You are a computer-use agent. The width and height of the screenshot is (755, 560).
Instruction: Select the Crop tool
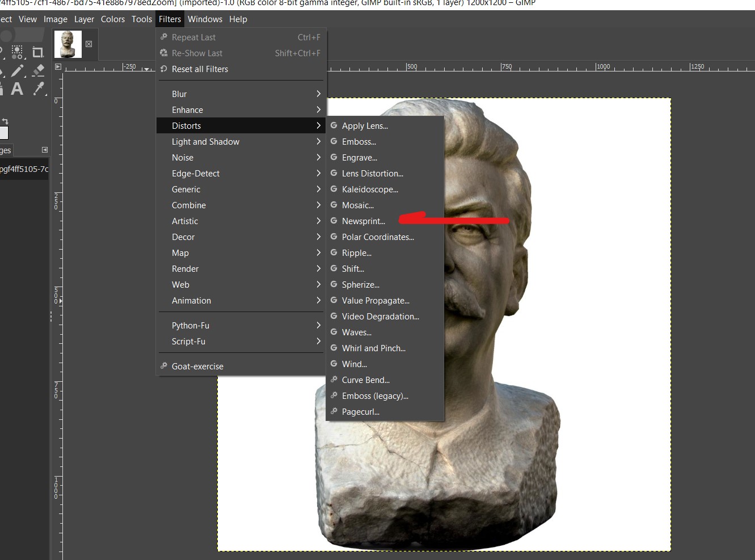38,53
